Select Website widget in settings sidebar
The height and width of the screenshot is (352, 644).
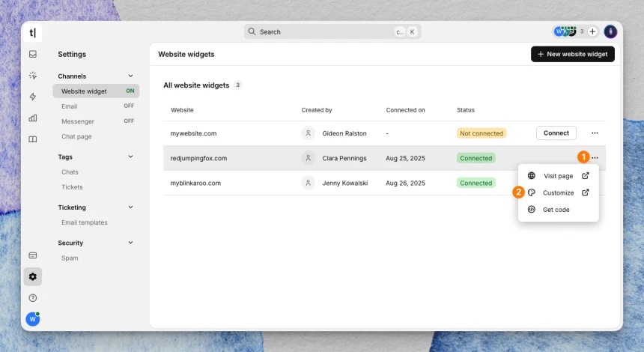(96, 91)
